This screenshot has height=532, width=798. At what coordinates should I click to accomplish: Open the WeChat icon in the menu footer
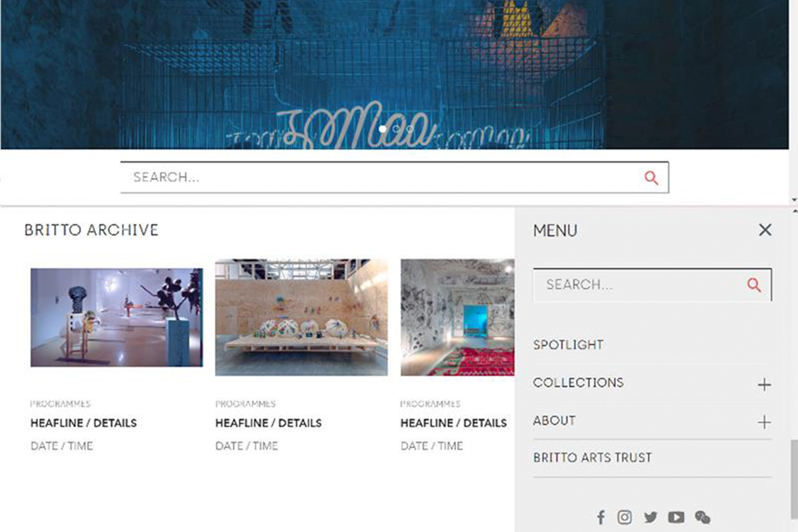click(x=702, y=517)
